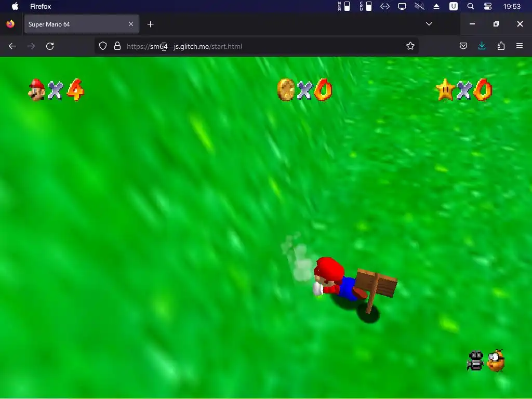Viewport: 532px width, 399px height.
Task: Open the Extensions menu
Action: coord(501,46)
